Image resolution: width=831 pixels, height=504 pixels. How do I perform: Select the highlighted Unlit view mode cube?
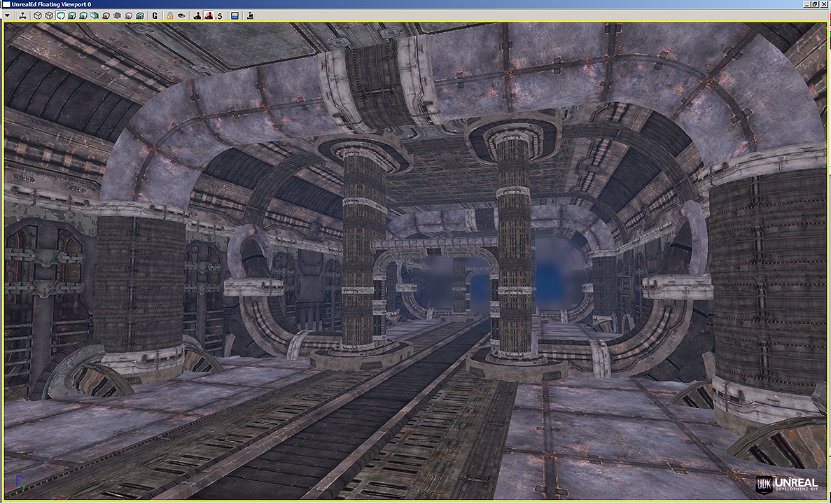coord(60,16)
